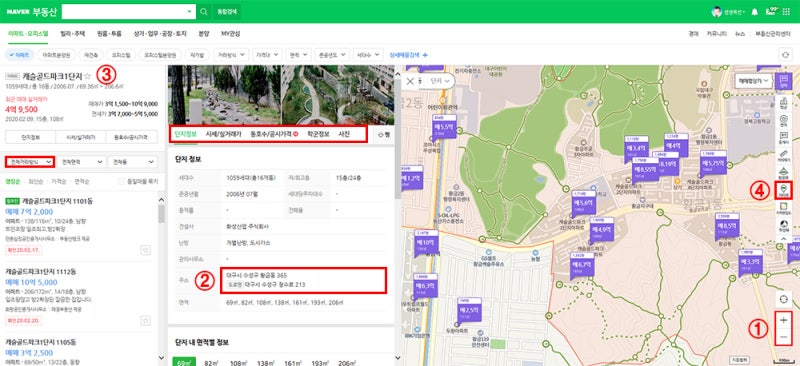Click the map re-center refresh icon
800x366 pixels.
click(783, 298)
